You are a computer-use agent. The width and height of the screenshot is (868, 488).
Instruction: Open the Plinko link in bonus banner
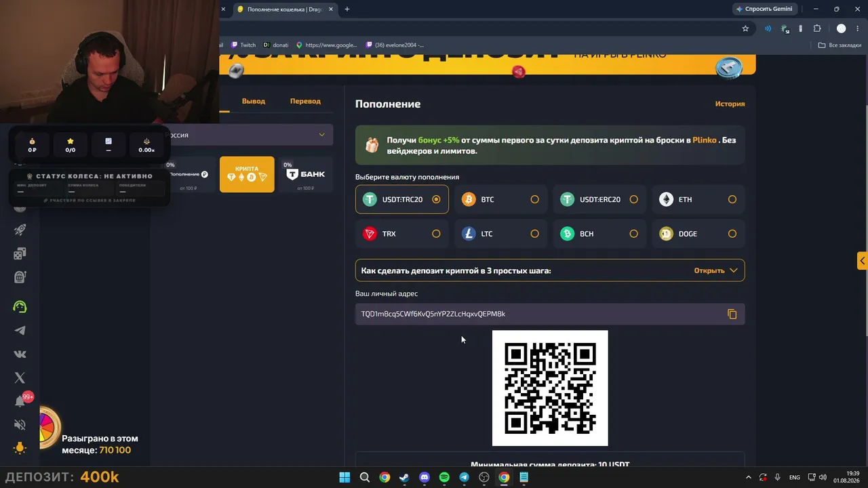[705, 140]
